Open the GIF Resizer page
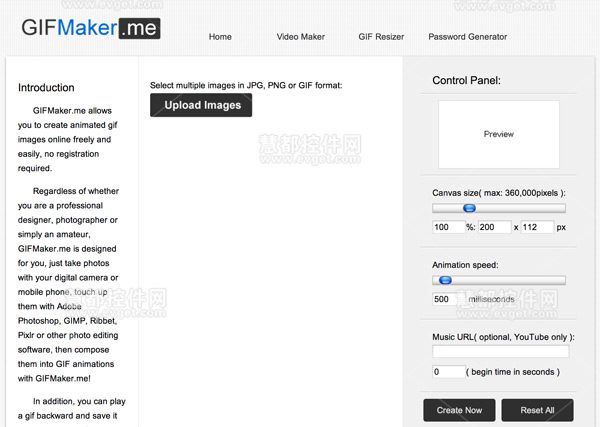The height and width of the screenshot is (427, 600). [x=381, y=37]
